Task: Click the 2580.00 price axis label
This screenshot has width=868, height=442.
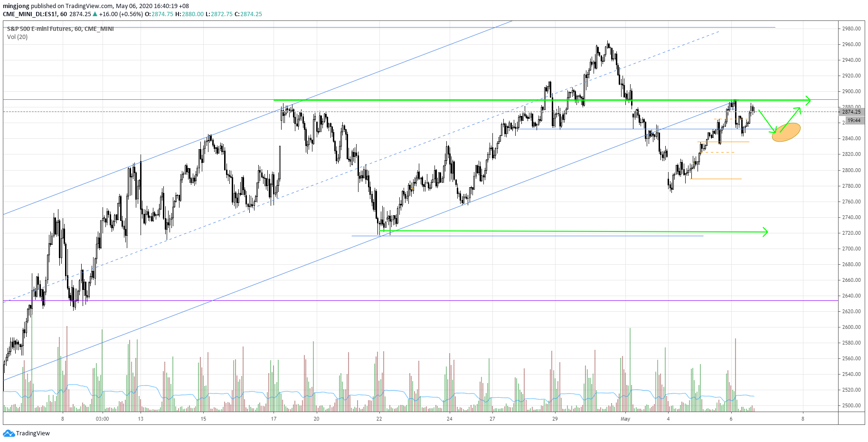Action: (x=851, y=343)
